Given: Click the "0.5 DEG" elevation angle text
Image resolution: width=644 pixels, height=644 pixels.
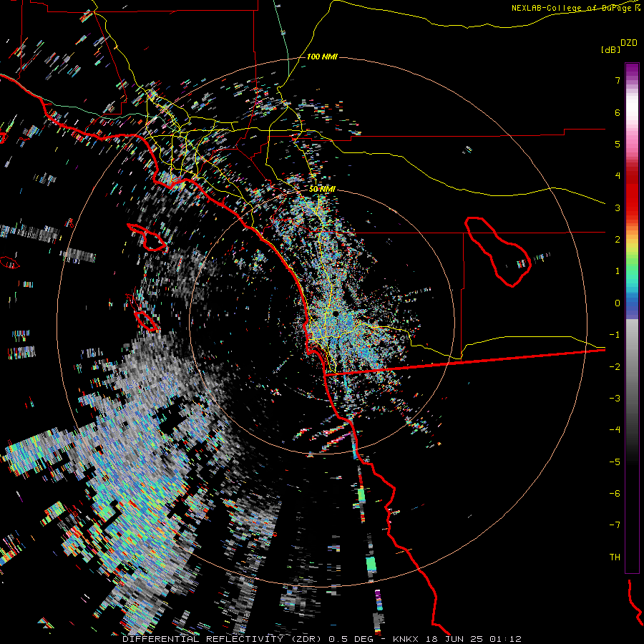Looking at the screenshot, I should click(351, 639).
